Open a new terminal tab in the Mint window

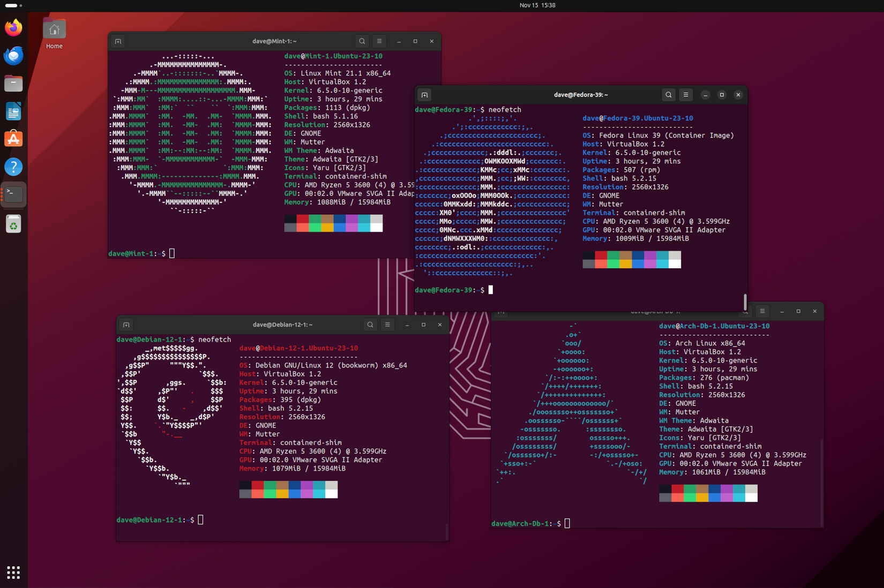pyautogui.click(x=118, y=41)
